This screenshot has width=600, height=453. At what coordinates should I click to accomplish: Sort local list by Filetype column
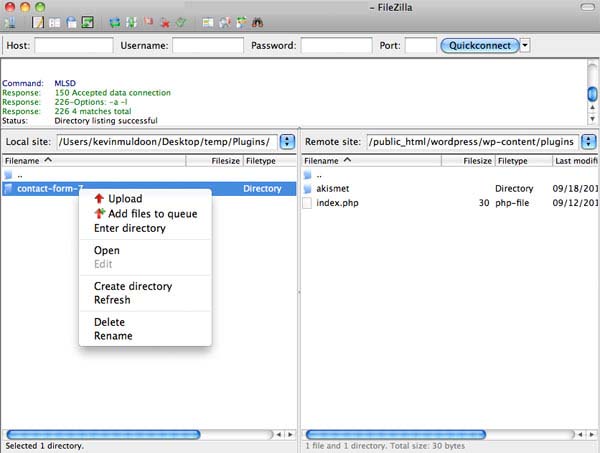click(x=270, y=161)
